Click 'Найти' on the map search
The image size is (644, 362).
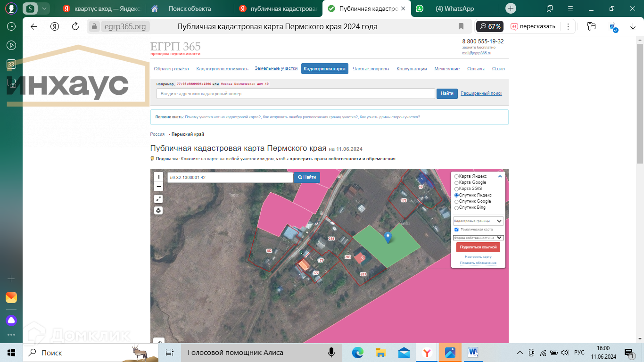coord(307,177)
